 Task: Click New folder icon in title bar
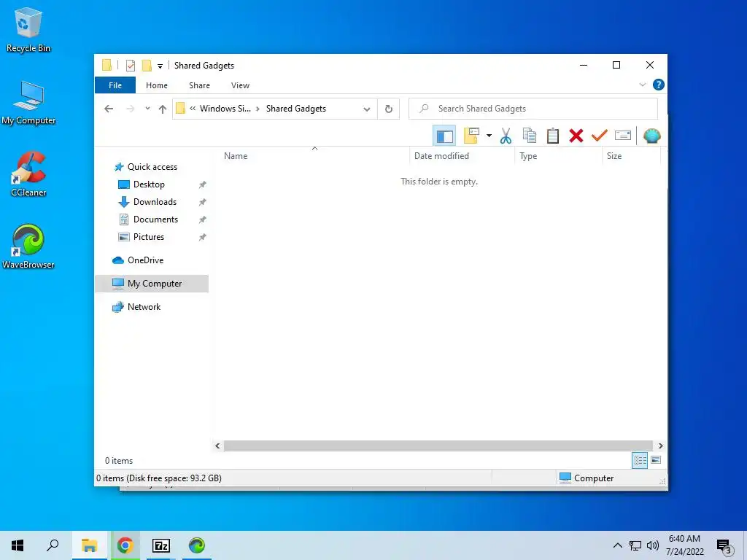[x=147, y=65]
